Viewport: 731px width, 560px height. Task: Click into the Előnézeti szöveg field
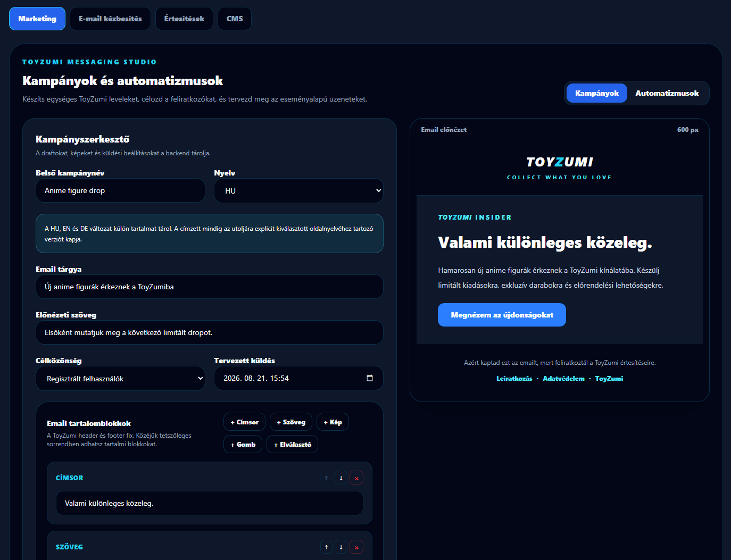(210, 332)
